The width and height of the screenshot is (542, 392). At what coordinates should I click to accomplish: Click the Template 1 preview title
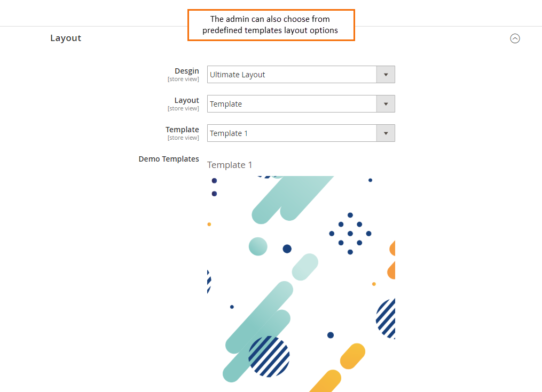click(230, 165)
